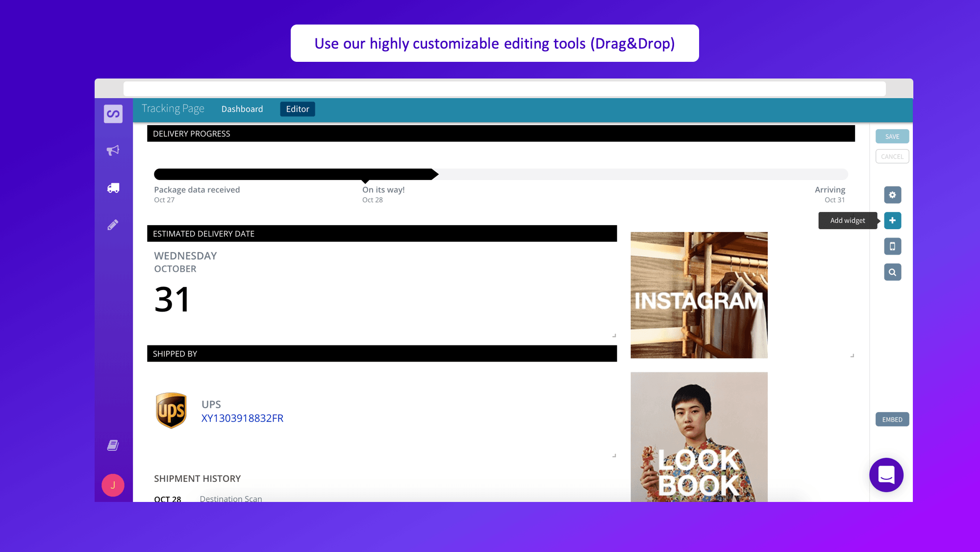The image size is (980, 552).
Task: Click the Cancel button
Action: click(x=893, y=156)
